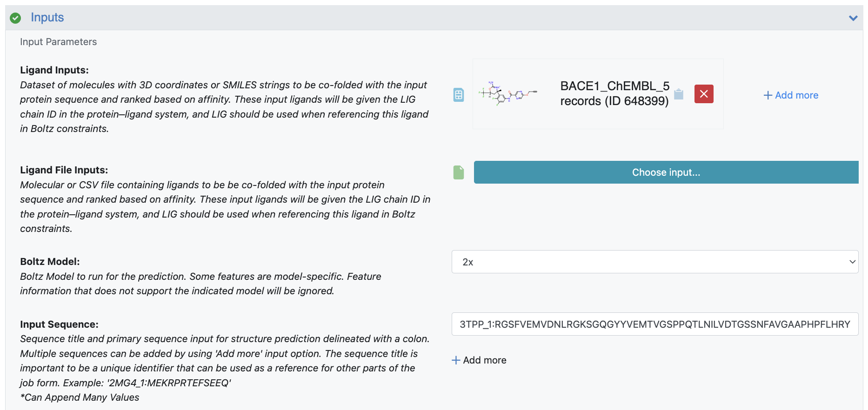Image resolution: width=868 pixels, height=410 pixels.
Task: Select the BACE1_ChEMBL_5 records dataset name
Action: pos(614,93)
